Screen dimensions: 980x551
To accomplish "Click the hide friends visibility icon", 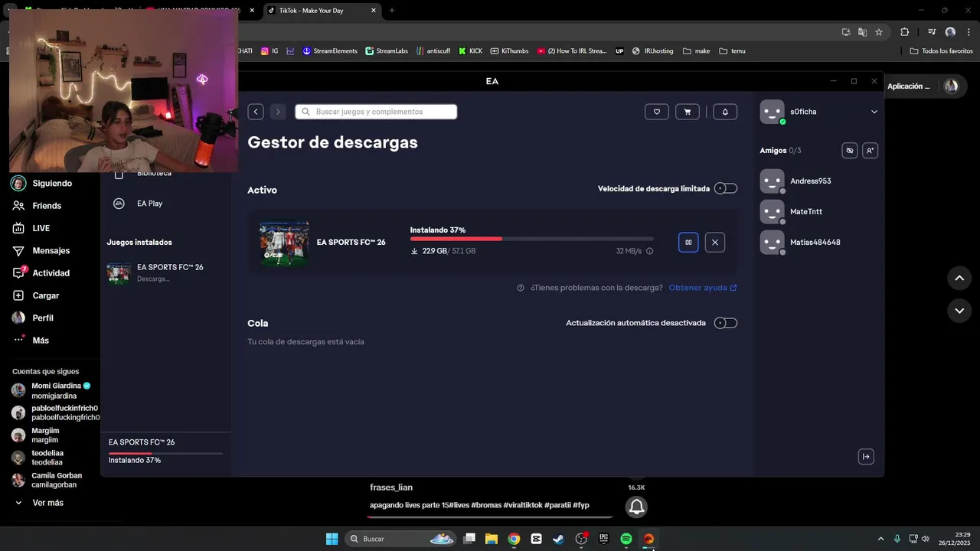I will (849, 151).
